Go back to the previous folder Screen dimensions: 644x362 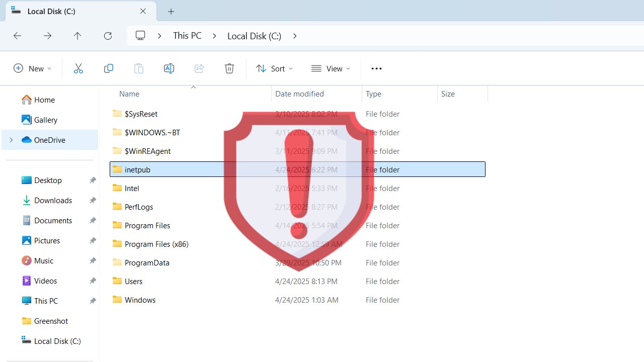click(x=17, y=36)
